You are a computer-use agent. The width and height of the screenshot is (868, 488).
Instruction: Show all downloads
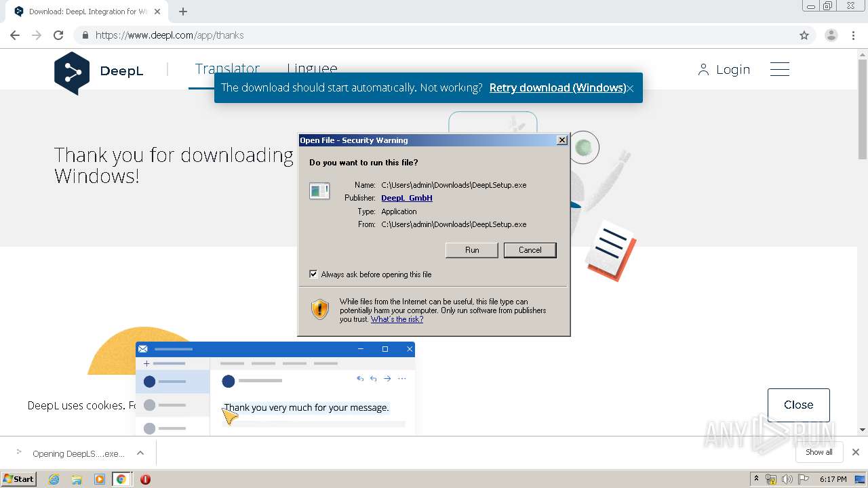[x=819, y=452]
